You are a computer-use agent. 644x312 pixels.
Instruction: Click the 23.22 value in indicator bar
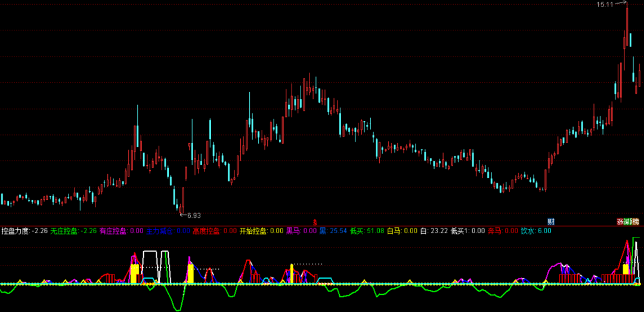[439, 231]
